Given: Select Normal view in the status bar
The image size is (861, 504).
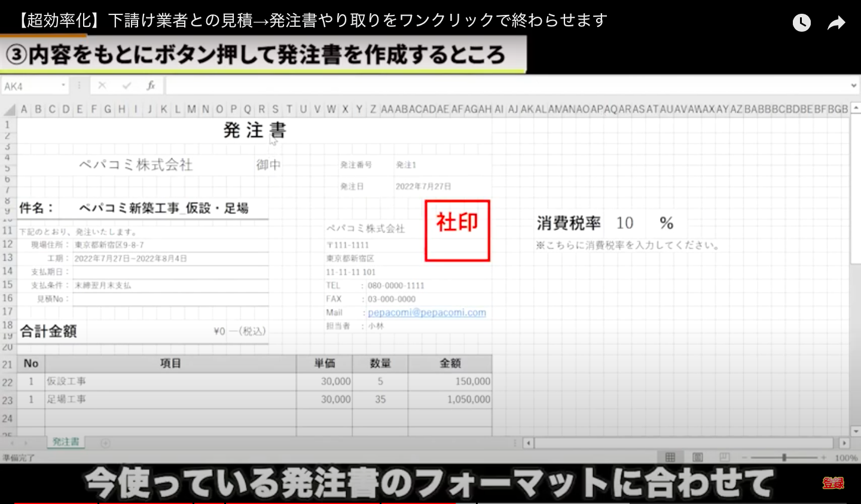Looking at the screenshot, I should (x=671, y=456).
